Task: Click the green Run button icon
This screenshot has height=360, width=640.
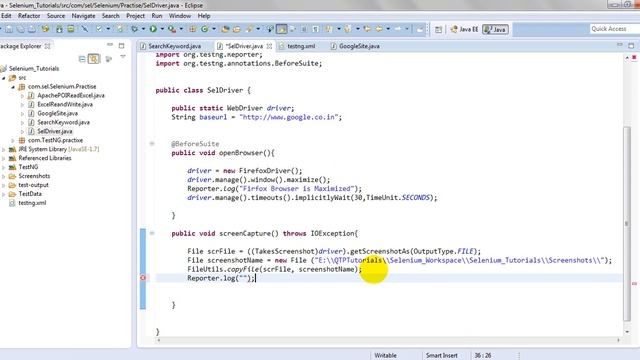Action: 153,29
